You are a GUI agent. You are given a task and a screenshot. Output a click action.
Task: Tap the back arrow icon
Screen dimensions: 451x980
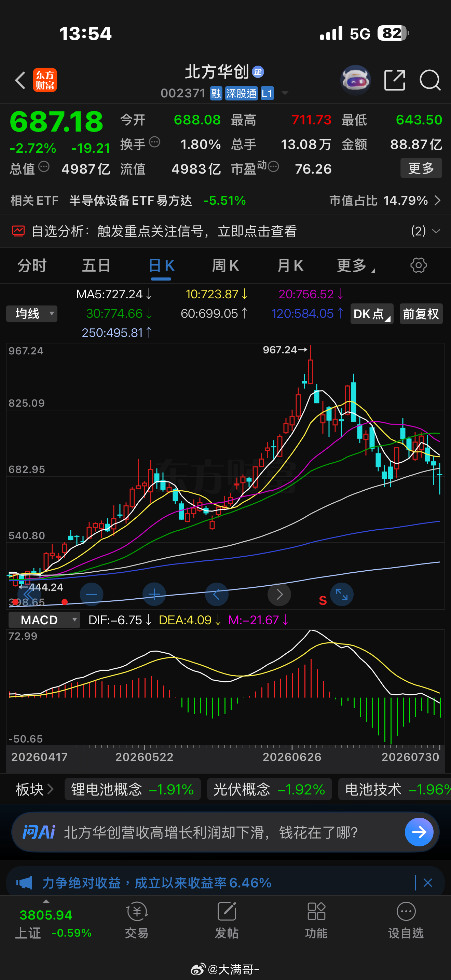coord(20,80)
